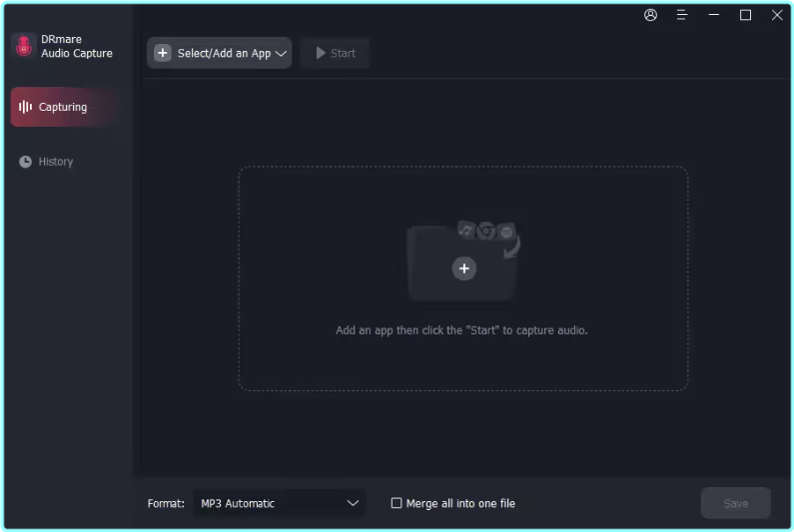Maximize the DRmare window
This screenshot has height=532, width=794.
pyautogui.click(x=745, y=15)
